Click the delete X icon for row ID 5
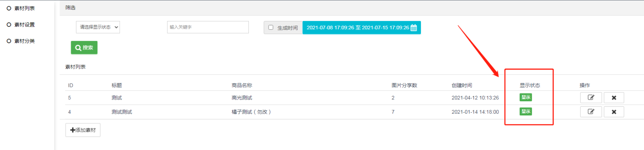 (614, 97)
